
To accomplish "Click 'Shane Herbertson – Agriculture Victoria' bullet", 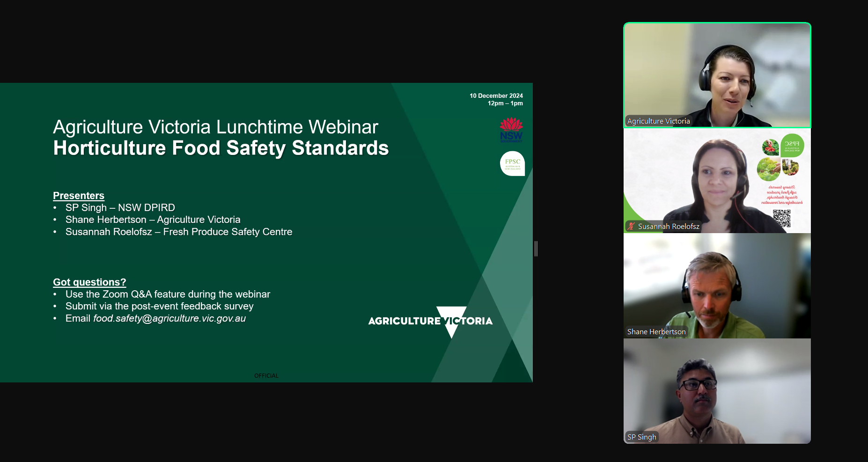I will (x=153, y=220).
